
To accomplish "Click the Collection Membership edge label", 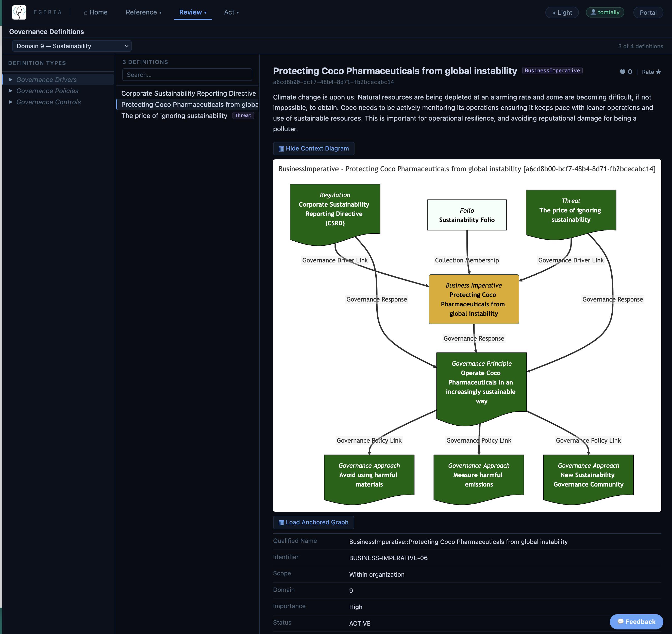I will click(467, 260).
